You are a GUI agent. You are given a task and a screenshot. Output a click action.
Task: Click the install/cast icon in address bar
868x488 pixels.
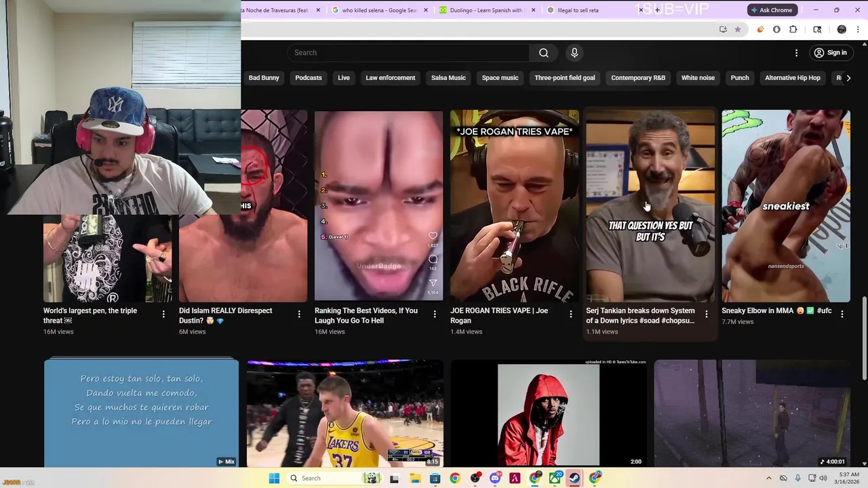[x=723, y=29]
